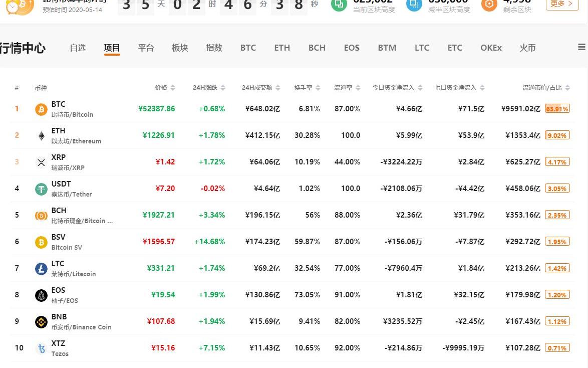This screenshot has height=368, width=588.
Task: Open the 火币 tab
Action: (x=527, y=48)
